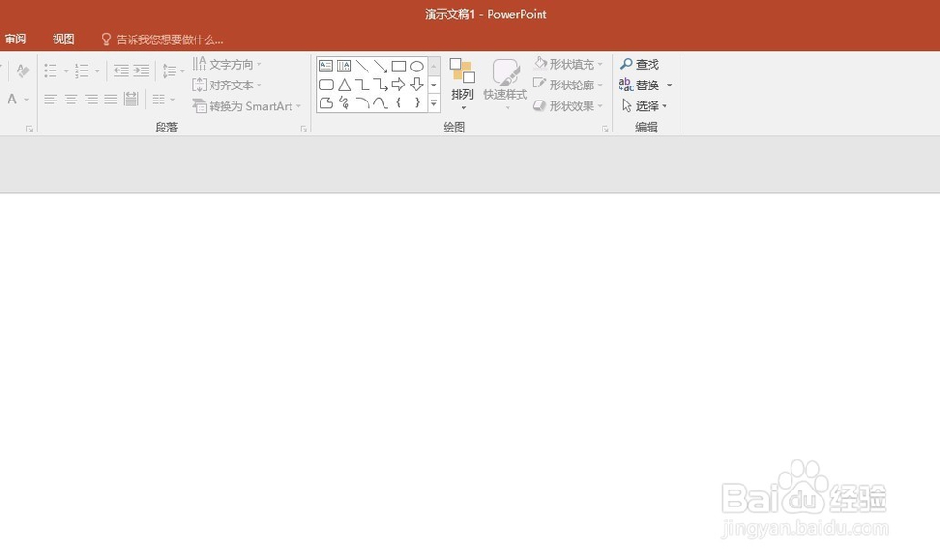Open the 对齐文本 align text menu
This screenshot has width=940, height=560.
227,86
